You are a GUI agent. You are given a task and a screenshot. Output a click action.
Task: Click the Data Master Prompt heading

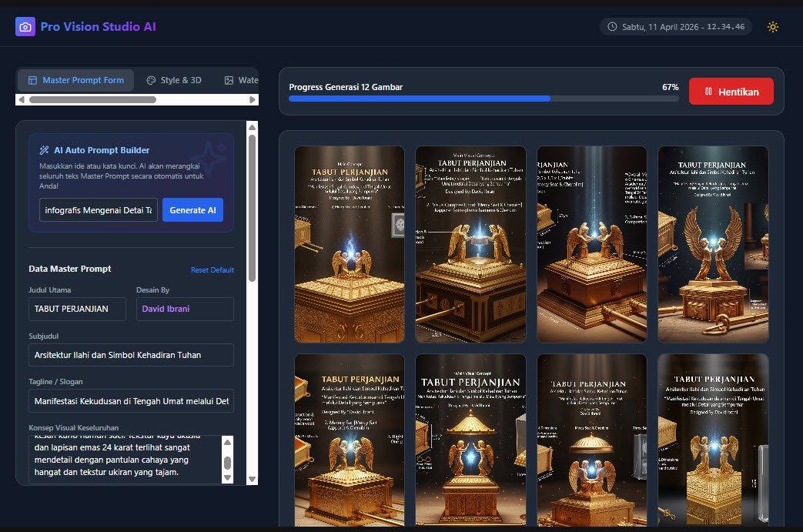coord(69,269)
